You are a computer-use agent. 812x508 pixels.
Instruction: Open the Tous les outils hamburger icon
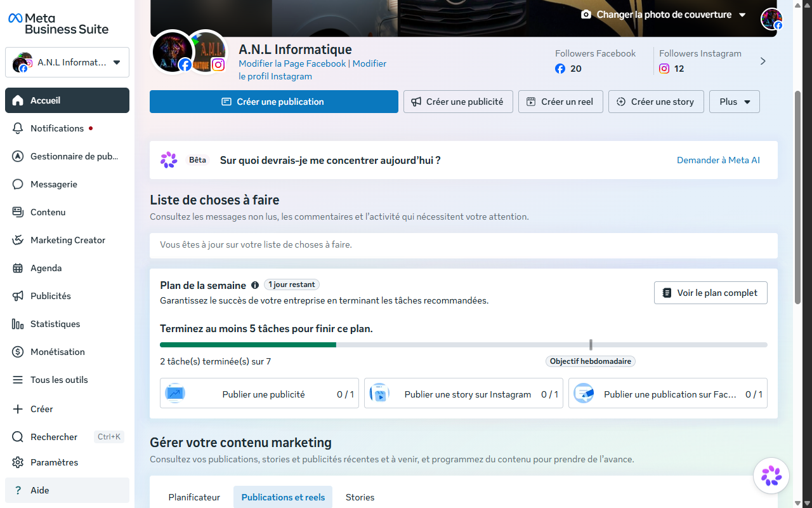18,380
